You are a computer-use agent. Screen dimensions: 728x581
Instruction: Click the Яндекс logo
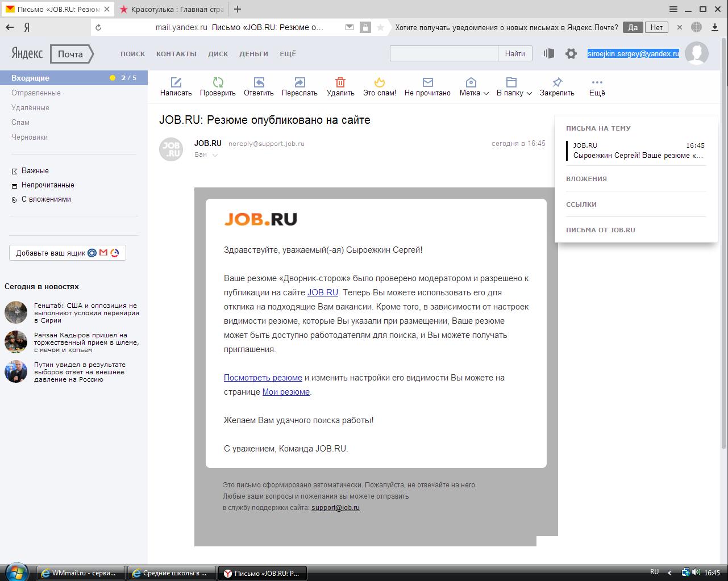(x=27, y=54)
